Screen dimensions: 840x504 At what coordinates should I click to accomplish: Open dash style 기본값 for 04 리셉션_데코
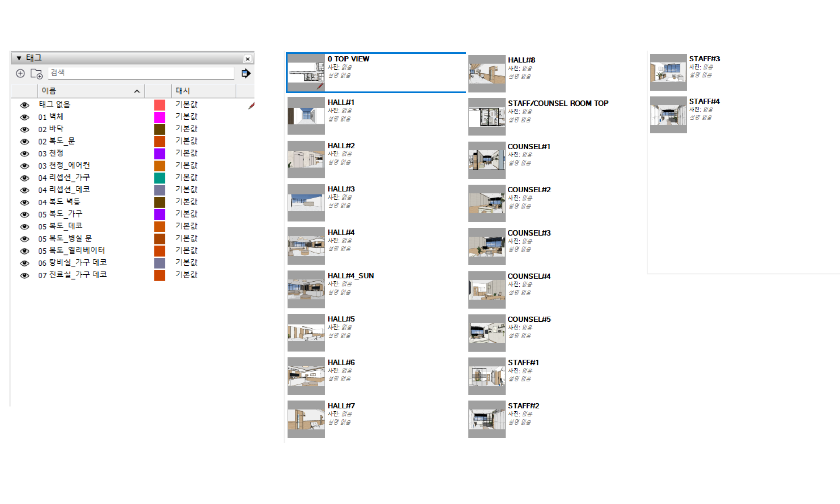[186, 189]
